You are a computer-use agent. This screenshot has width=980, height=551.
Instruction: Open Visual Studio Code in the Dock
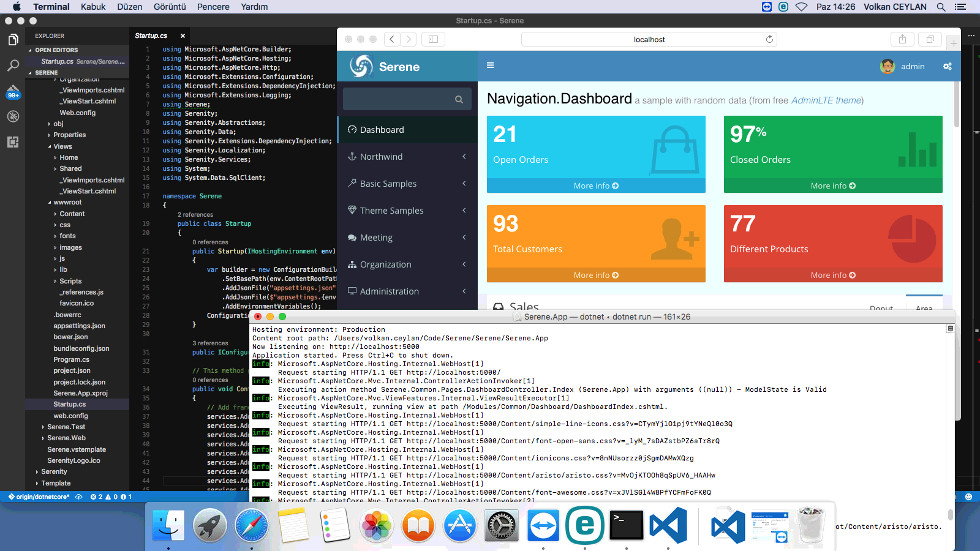coord(668,525)
